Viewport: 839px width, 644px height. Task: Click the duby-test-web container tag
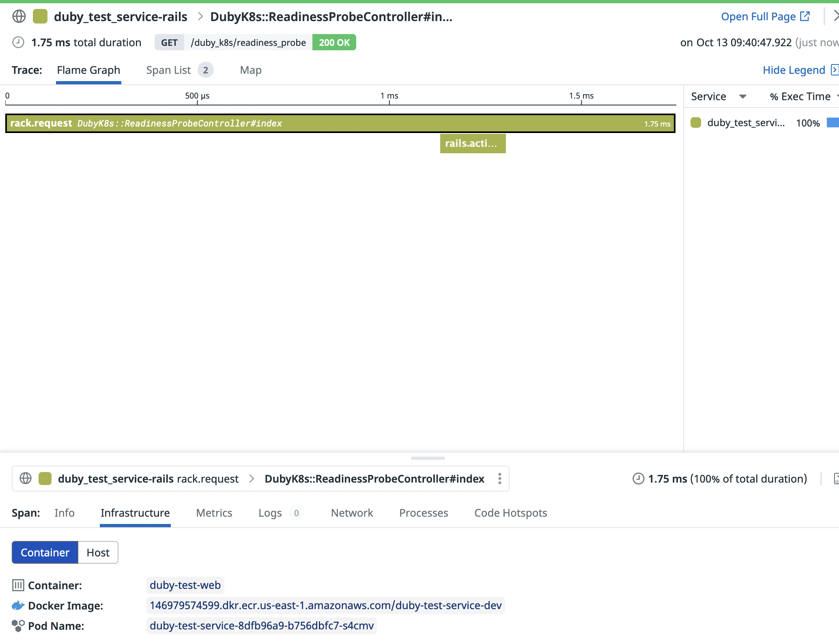185,585
